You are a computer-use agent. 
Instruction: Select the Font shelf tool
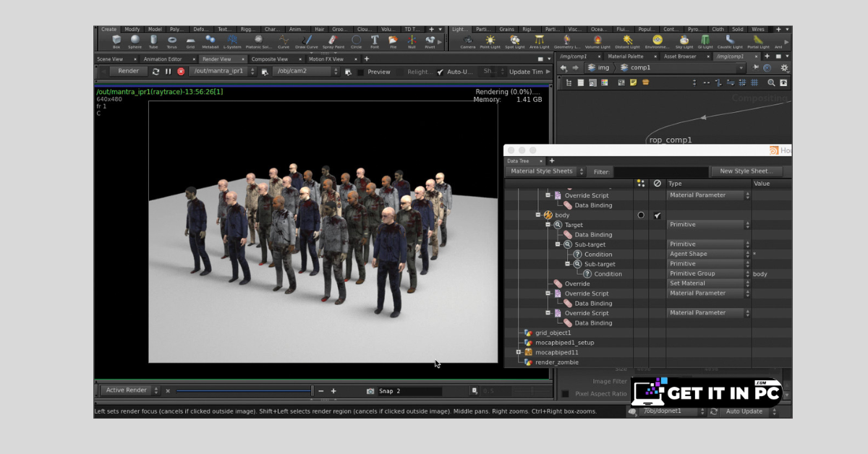(375, 41)
